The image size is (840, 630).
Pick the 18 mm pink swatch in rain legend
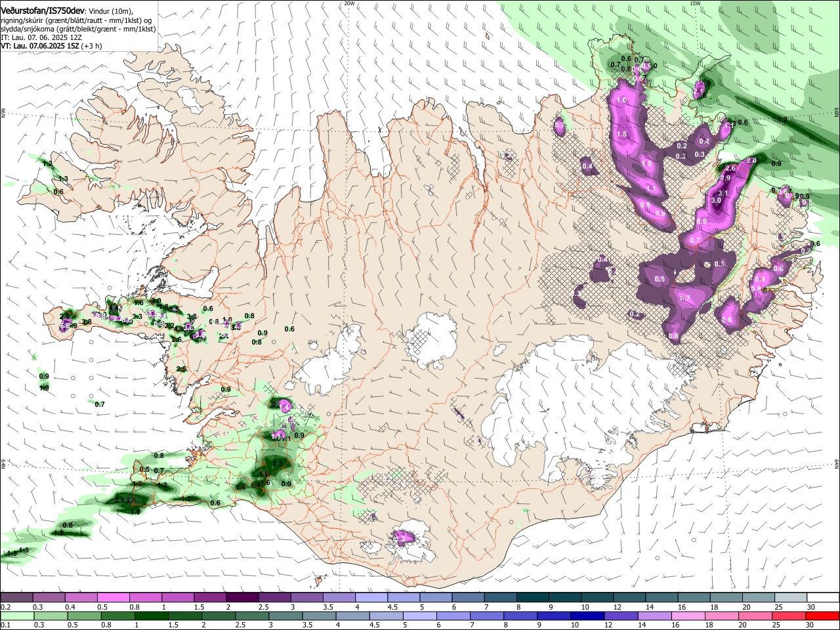723,616
